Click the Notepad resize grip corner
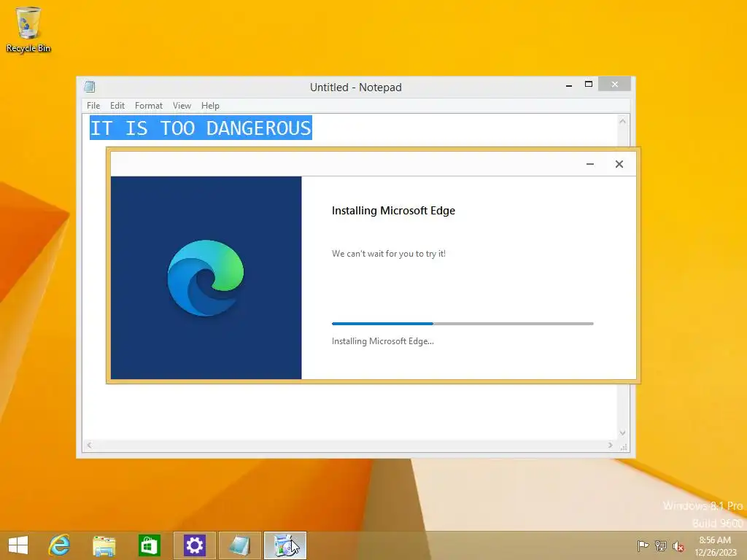Screen dimensions: 747x560 coord(623,446)
